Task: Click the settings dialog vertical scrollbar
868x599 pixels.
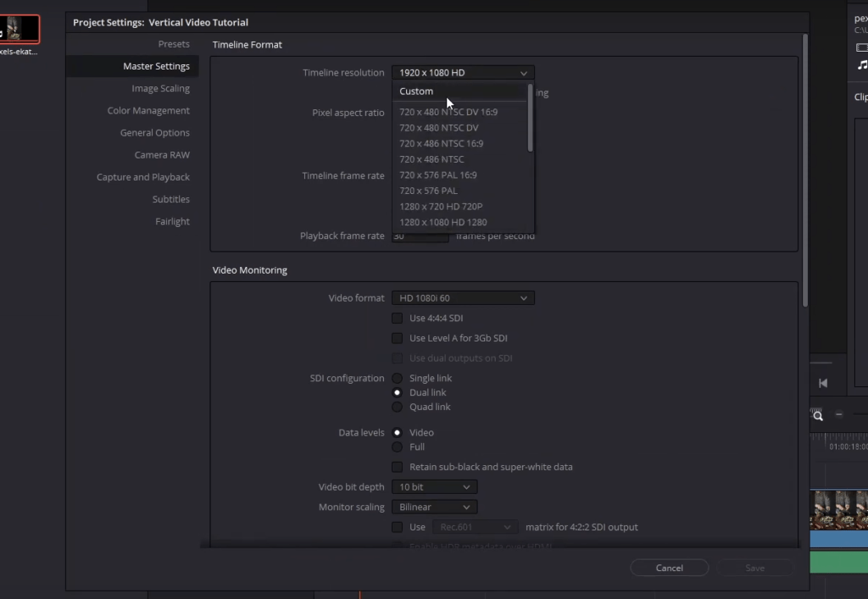Action: click(805, 170)
